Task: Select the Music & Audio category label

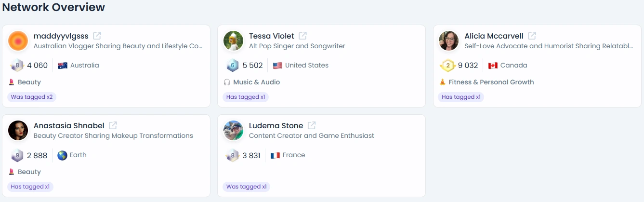Action: tap(256, 82)
